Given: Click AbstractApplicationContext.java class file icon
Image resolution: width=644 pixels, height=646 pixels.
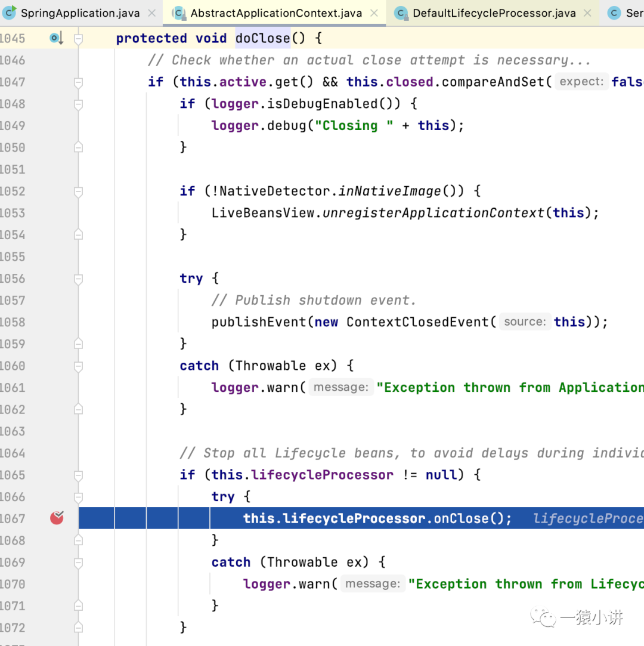Looking at the screenshot, I should [178, 13].
